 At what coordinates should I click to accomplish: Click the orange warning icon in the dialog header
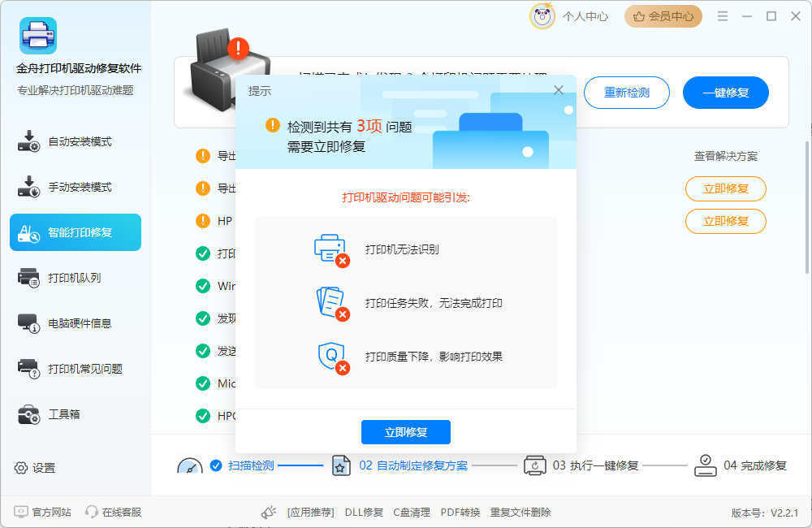click(x=272, y=125)
